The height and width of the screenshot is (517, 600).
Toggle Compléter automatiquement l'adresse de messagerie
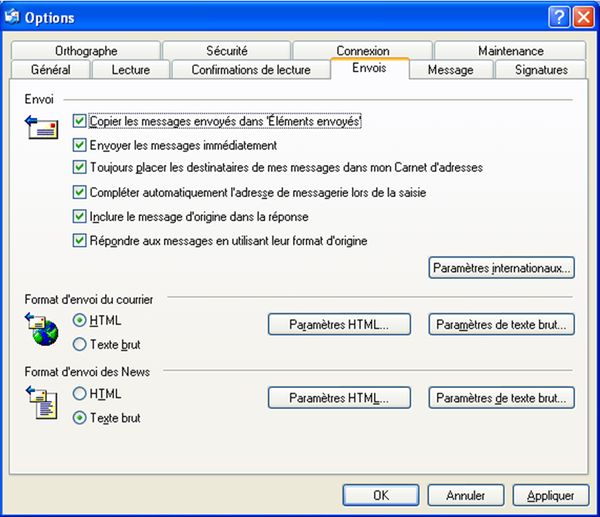coord(79,192)
